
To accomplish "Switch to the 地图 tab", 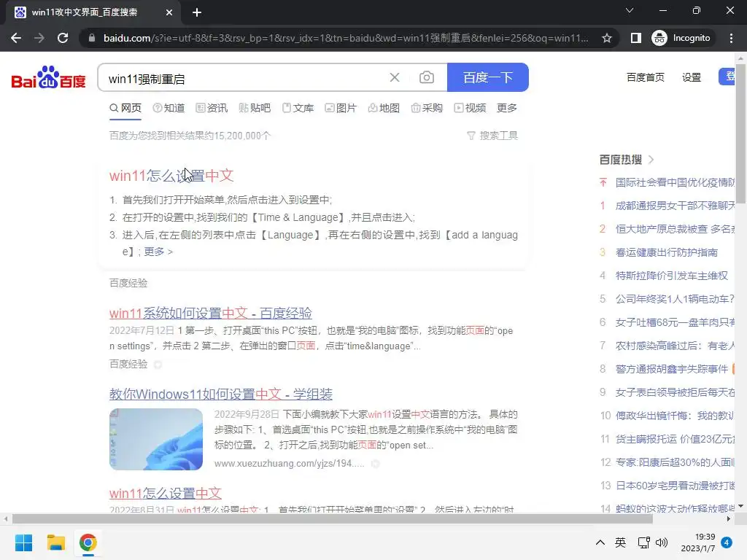I will tap(384, 108).
